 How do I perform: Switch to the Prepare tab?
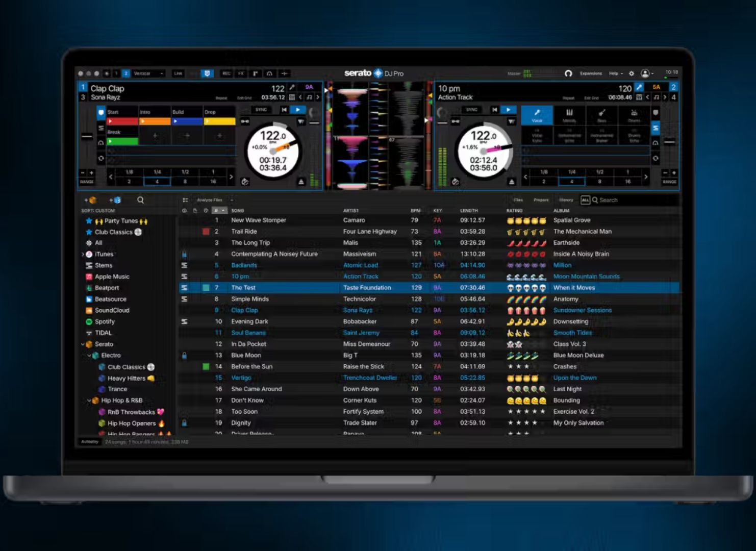(x=542, y=199)
